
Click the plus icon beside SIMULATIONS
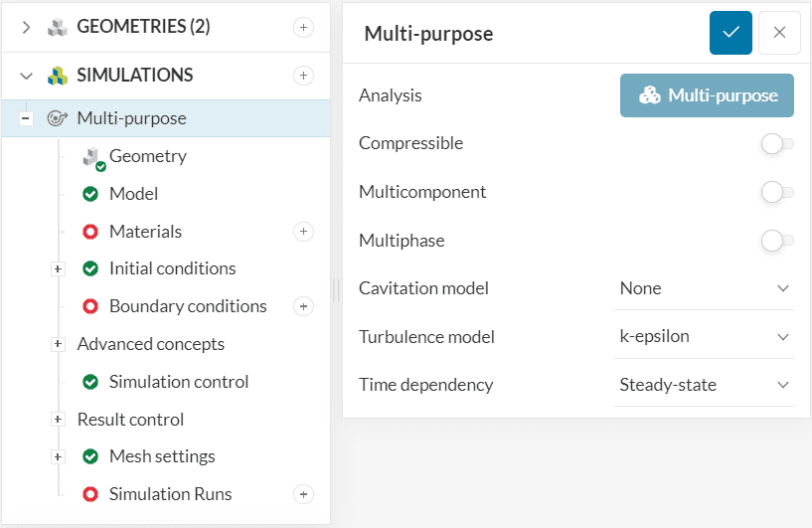[x=303, y=76]
